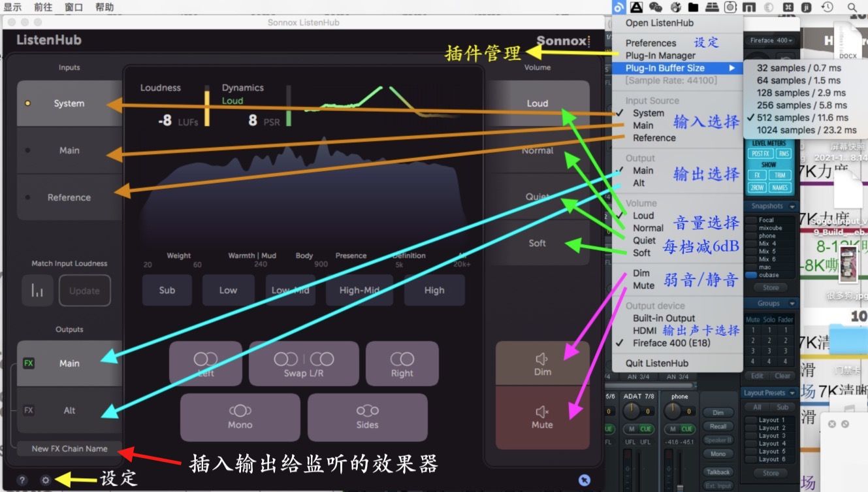
Task: Toggle RMS level meter mode in TotalMix
Action: (784, 154)
